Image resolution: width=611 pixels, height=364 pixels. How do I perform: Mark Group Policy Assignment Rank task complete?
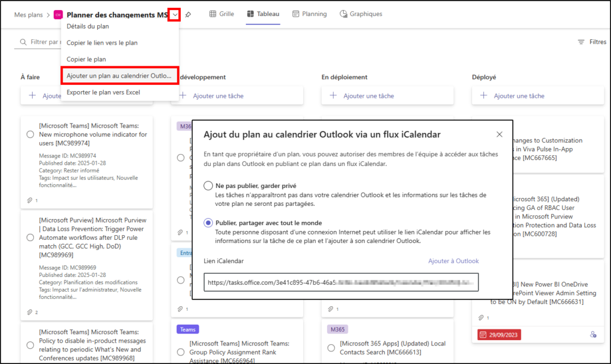(181, 352)
